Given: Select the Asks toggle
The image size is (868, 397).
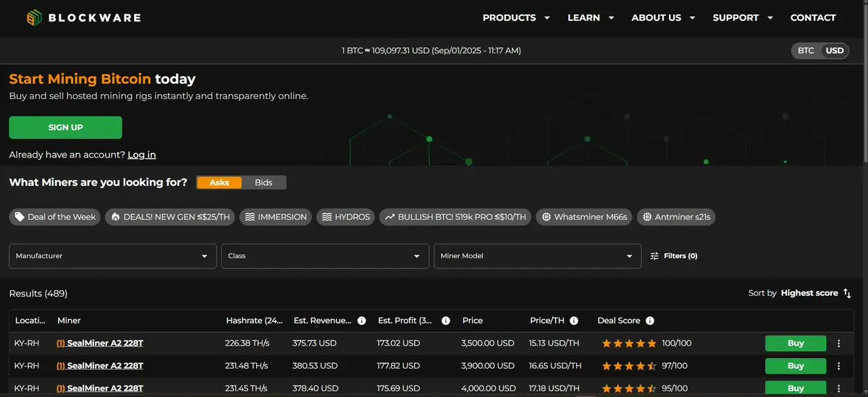Looking at the screenshot, I should [x=219, y=182].
